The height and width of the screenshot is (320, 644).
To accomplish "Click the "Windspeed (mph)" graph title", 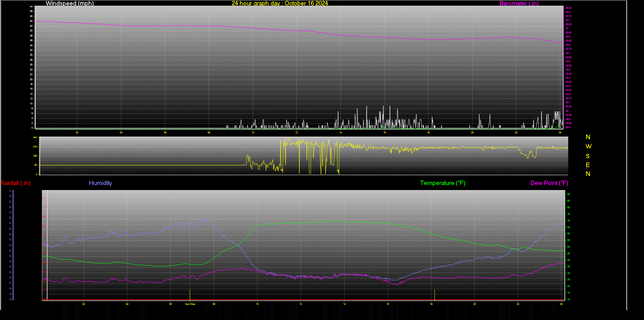I will tap(69, 3).
